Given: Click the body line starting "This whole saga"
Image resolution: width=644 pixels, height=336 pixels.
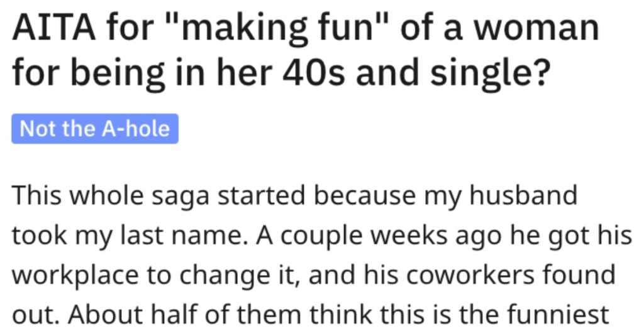Looking at the screenshot, I should tap(295, 197).
